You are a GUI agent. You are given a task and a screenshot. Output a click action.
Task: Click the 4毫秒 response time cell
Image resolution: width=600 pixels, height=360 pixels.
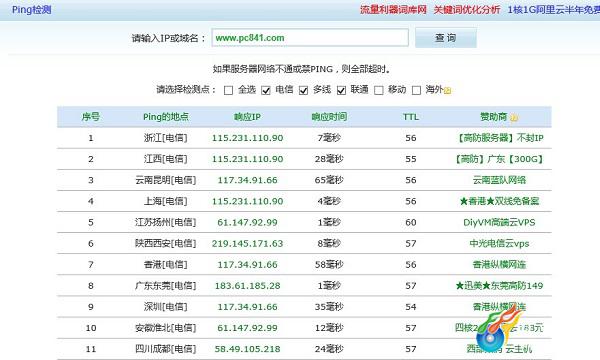tap(329, 201)
